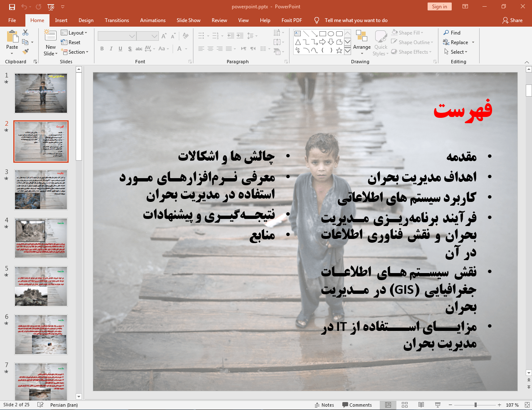532x410 pixels.
Task: Toggle text Shadow
Action: coord(130,49)
